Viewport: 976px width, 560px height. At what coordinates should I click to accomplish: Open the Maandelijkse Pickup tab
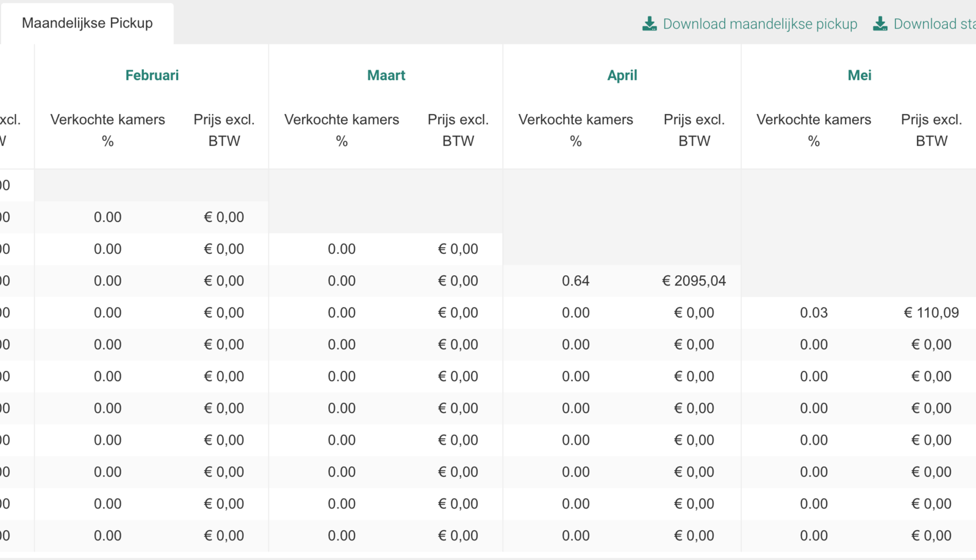click(x=87, y=23)
